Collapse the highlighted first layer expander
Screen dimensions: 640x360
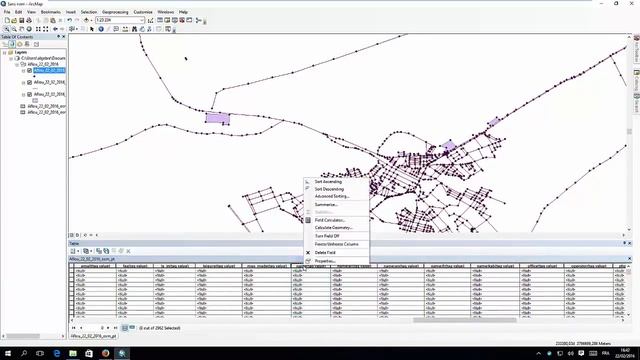[23, 71]
